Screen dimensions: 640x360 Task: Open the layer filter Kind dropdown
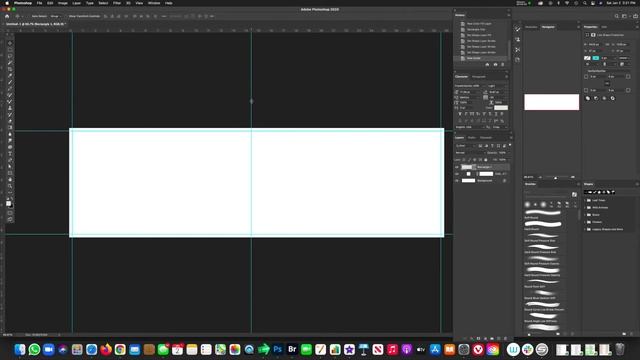tap(465, 146)
